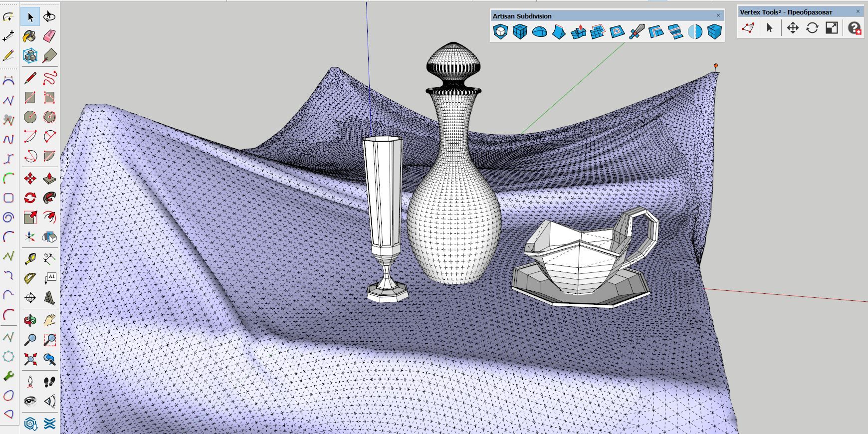Activate the Pan hand tool

[49, 320]
